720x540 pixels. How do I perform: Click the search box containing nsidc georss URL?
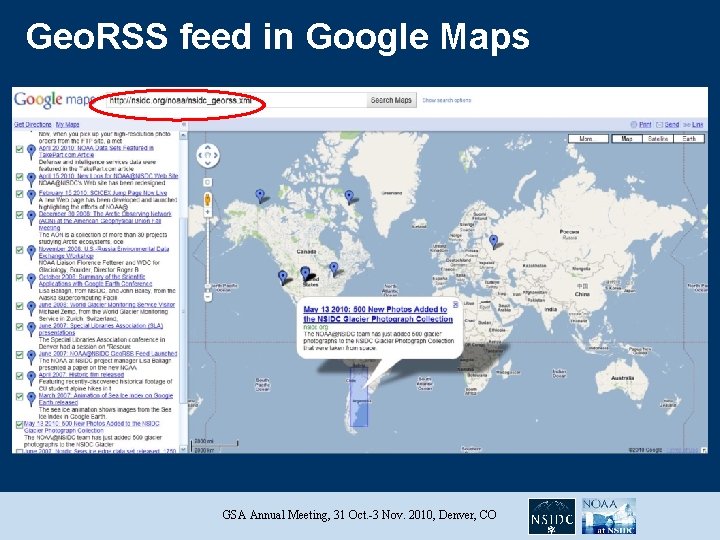click(x=236, y=100)
